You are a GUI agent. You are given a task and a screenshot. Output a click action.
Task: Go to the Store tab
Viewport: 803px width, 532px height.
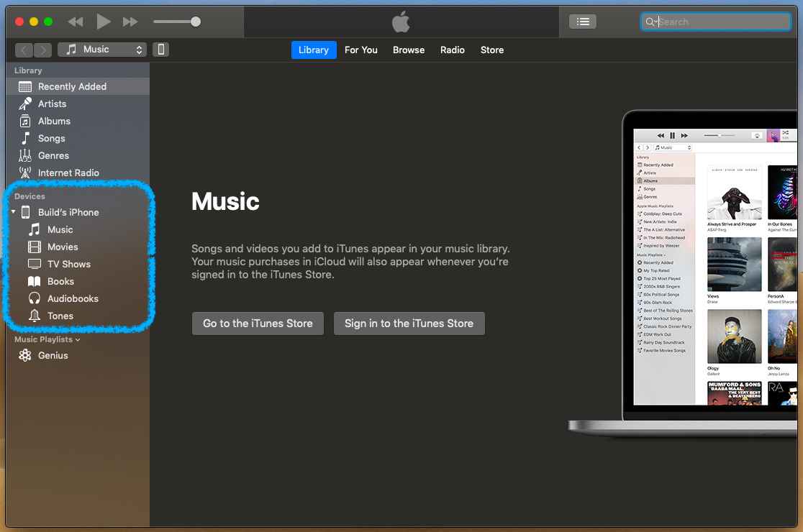pyautogui.click(x=492, y=50)
